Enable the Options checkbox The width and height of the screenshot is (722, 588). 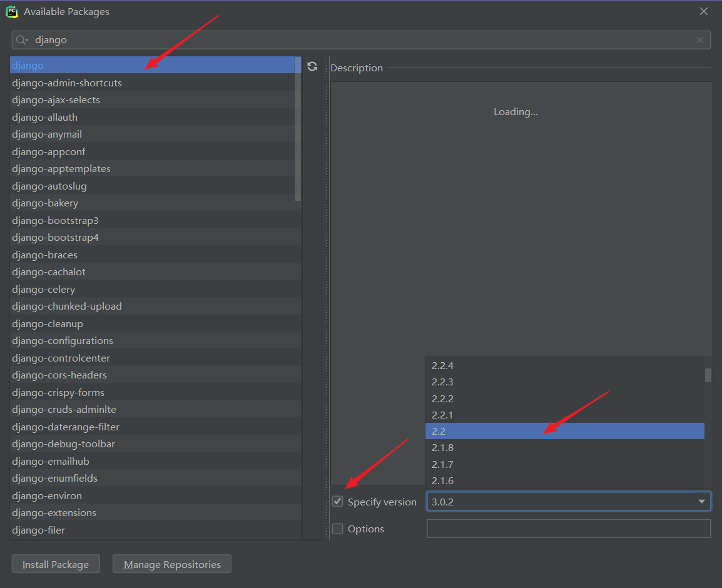[337, 529]
